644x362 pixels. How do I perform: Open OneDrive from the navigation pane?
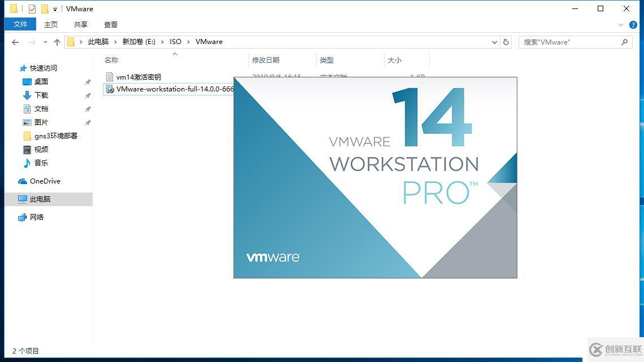click(44, 181)
